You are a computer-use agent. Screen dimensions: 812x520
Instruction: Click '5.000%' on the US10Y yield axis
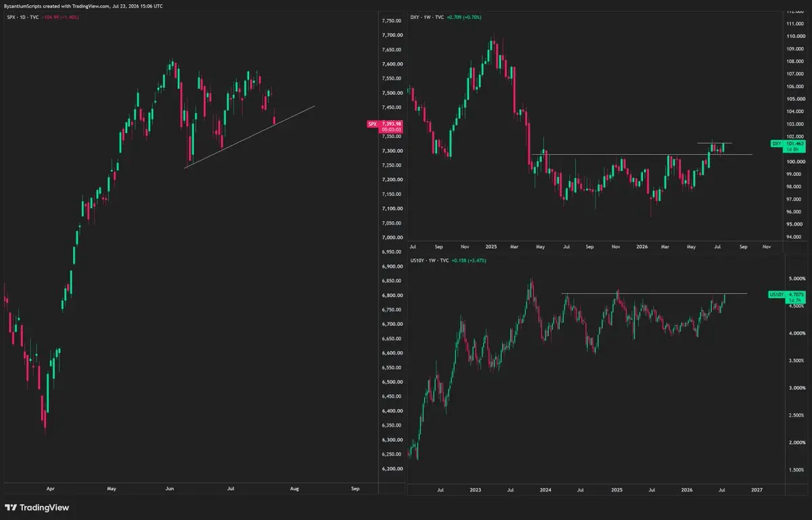[x=796, y=279]
